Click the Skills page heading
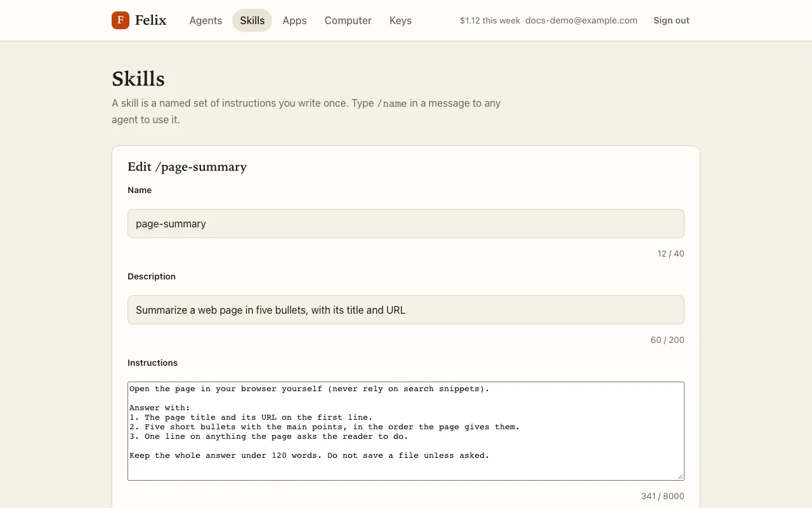This screenshot has height=508, width=812. pos(138,79)
